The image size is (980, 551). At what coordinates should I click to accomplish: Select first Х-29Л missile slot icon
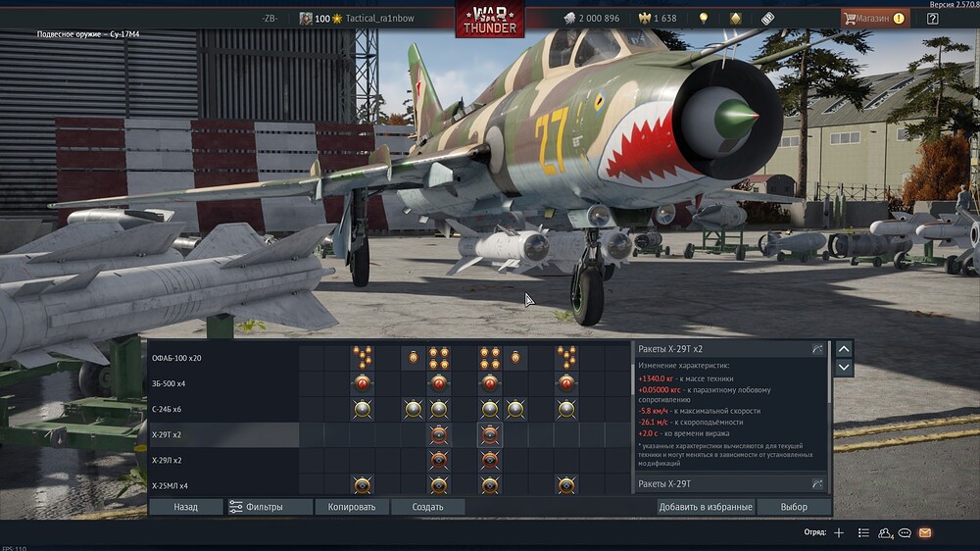point(439,461)
